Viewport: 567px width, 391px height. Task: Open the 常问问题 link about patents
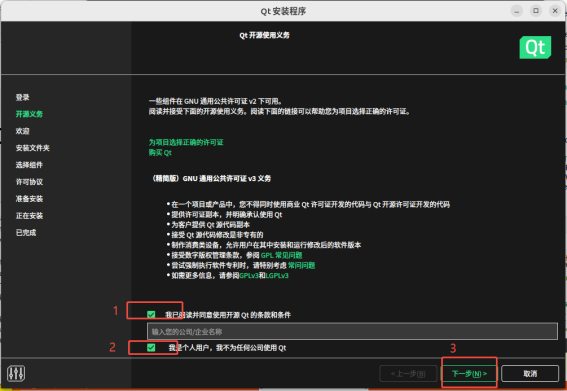(301, 265)
